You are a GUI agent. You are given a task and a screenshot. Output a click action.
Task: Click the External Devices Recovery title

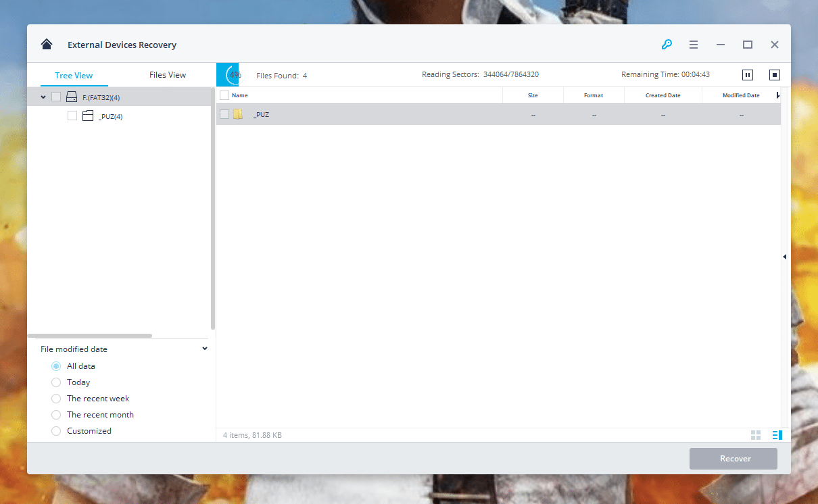[x=122, y=45]
